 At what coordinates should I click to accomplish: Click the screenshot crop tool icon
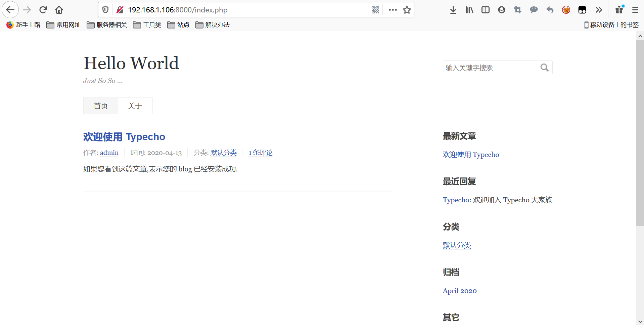click(518, 10)
